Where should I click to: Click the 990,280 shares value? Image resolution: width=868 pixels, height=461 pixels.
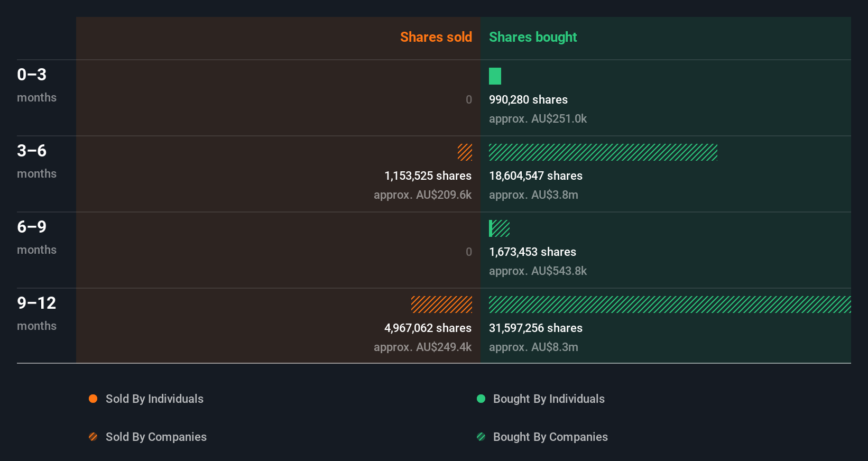[x=528, y=99]
